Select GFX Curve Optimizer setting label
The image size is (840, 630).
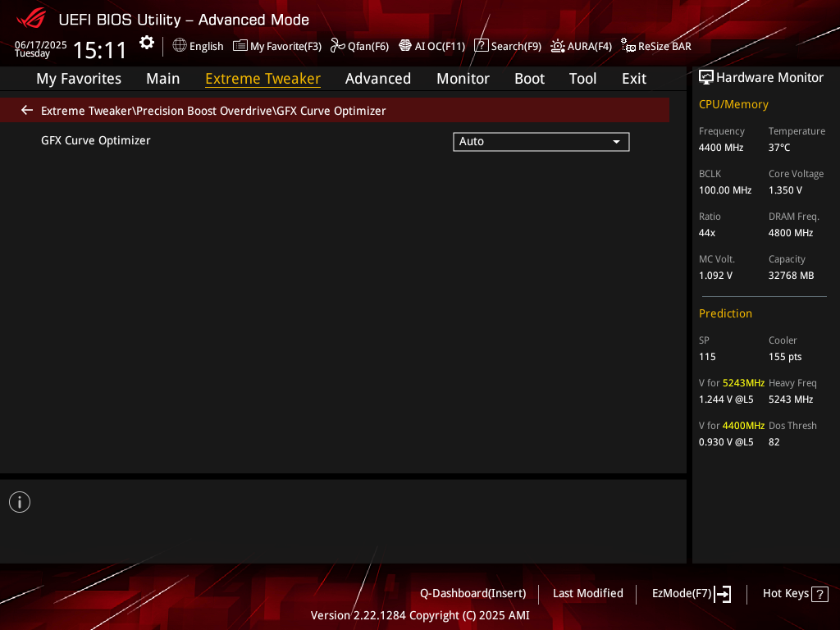tap(96, 140)
